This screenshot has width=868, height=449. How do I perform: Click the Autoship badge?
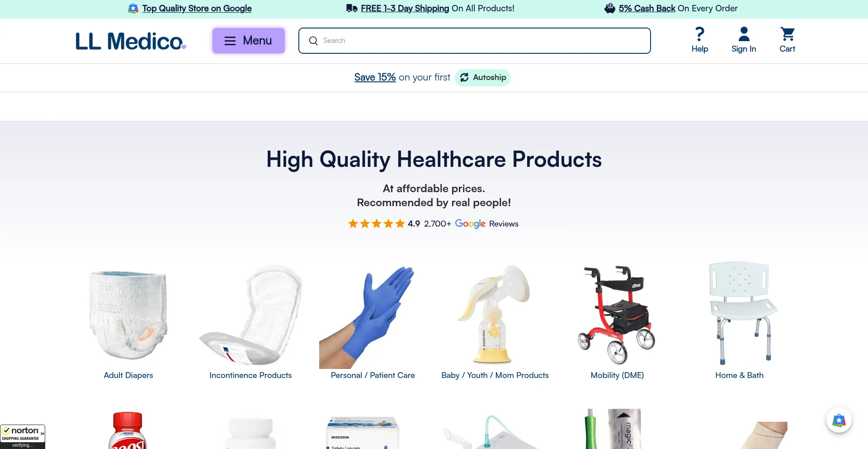point(483,77)
